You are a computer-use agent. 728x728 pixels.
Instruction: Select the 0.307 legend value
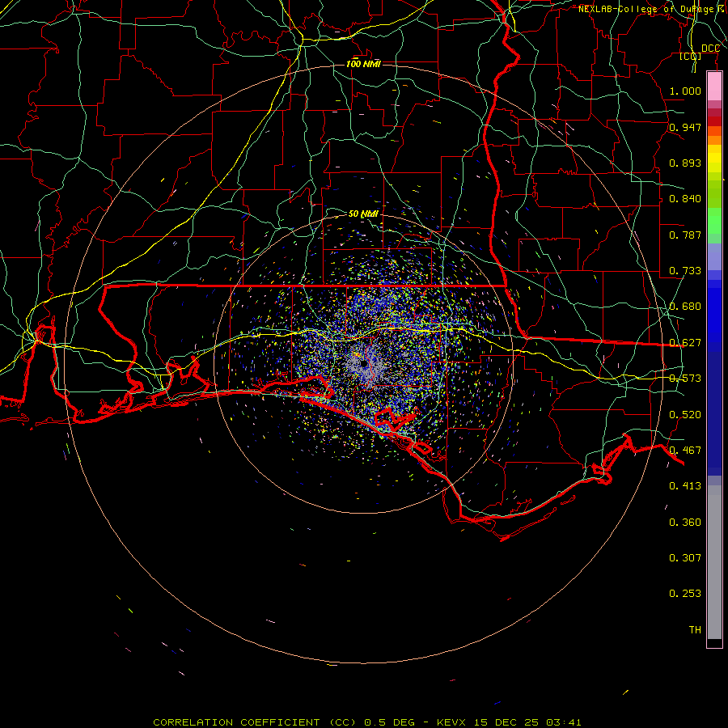click(685, 557)
